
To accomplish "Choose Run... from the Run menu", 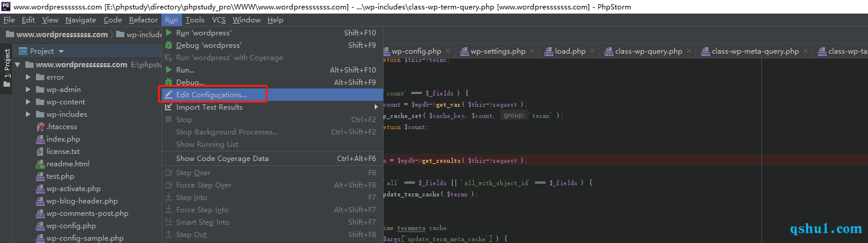I will coord(272,70).
